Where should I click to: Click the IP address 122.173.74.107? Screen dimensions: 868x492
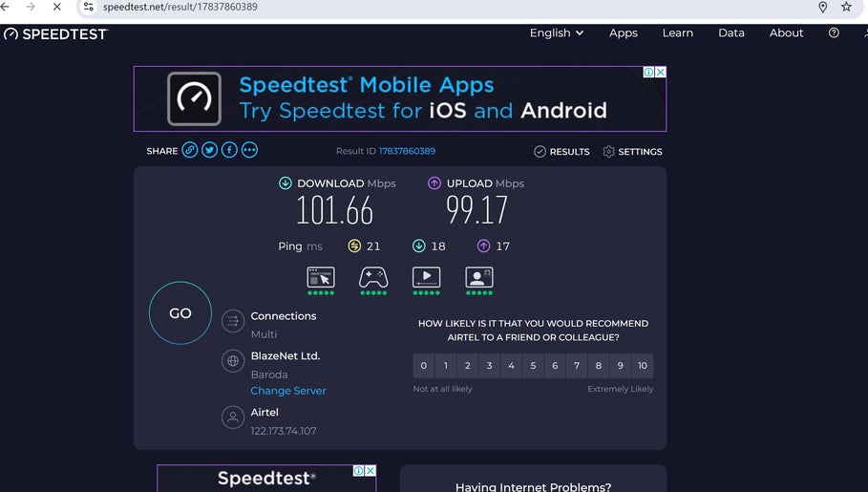click(284, 431)
